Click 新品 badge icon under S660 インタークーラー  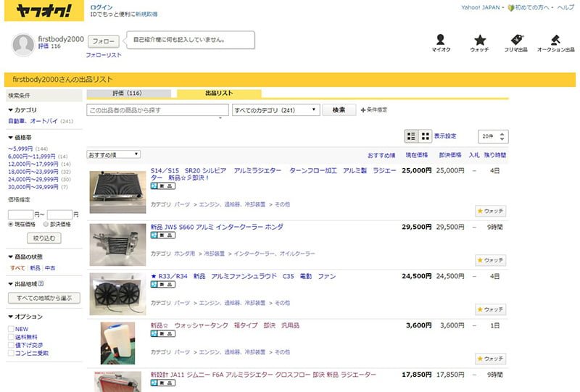click(x=162, y=235)
